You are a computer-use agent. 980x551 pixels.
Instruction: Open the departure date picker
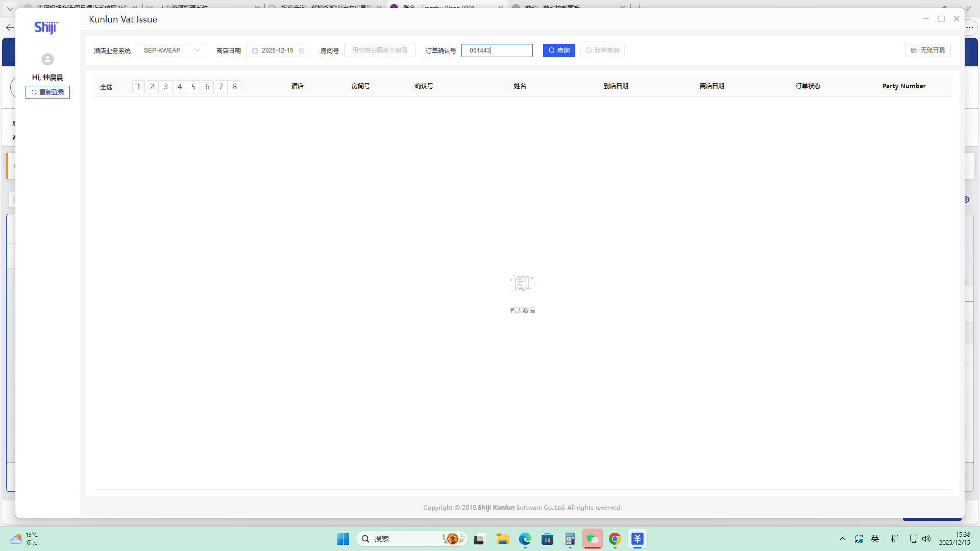point(277,51)
